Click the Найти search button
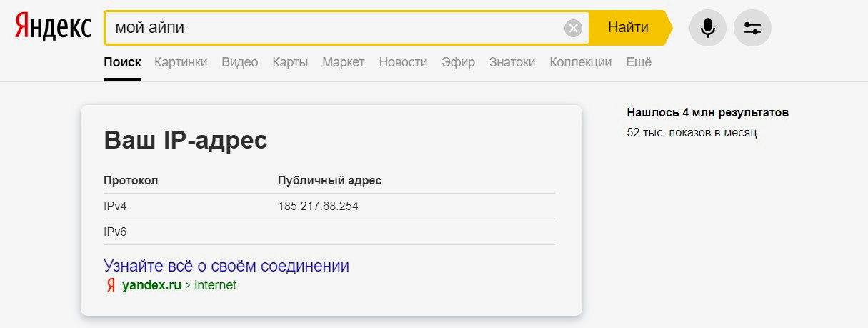Viewport: 868px width, 328px height. click(629, 28)
